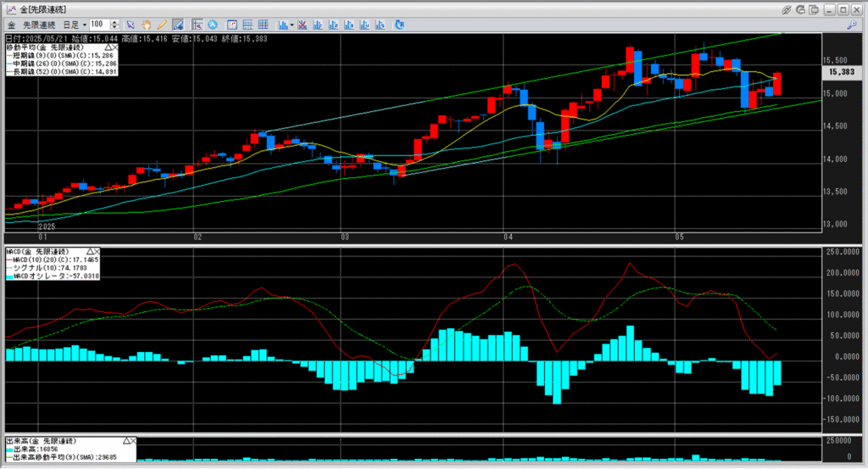The image size is (868, 469).
Task: Open chart settings with the wrench icon
Action: (x=851, y=25)
